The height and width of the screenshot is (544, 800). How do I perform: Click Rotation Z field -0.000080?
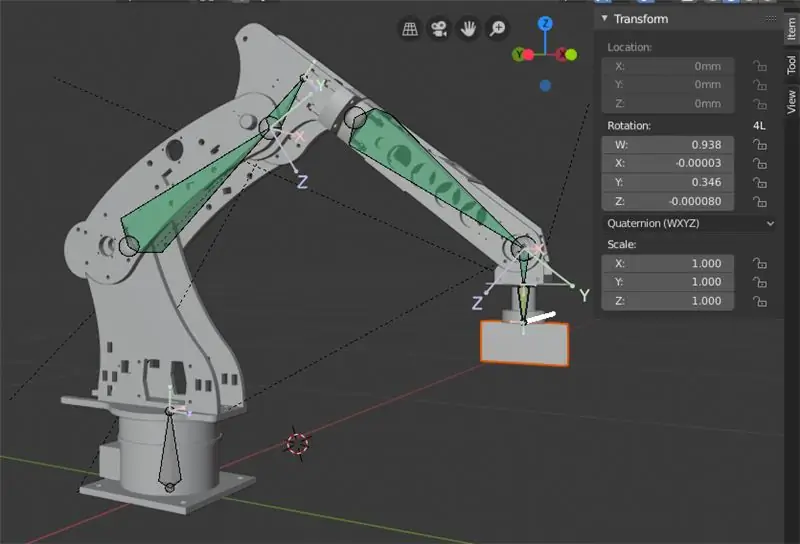(x=668, y=201)
